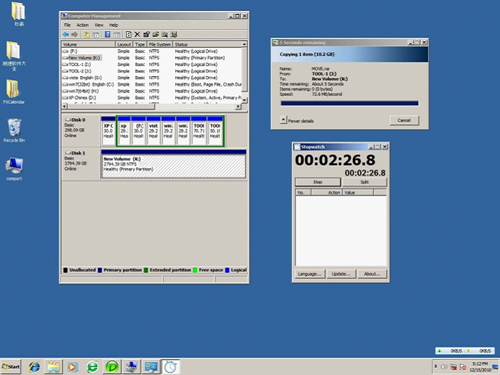Select the (F:) row in volume list
Viewport: 500px width, 375px height.
(152, 51)
